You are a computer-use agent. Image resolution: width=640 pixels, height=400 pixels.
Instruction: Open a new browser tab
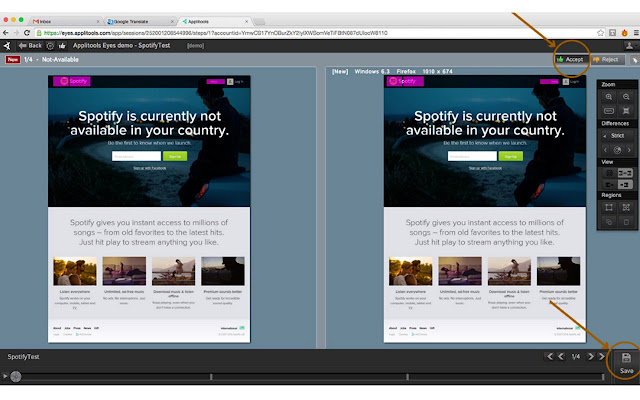[x=259, y=22]
